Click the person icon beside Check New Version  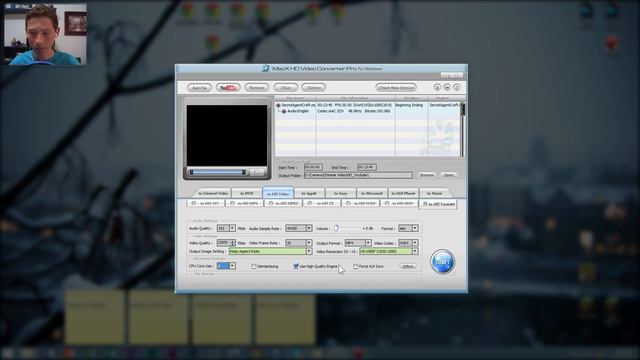click(x=437, y=87)
